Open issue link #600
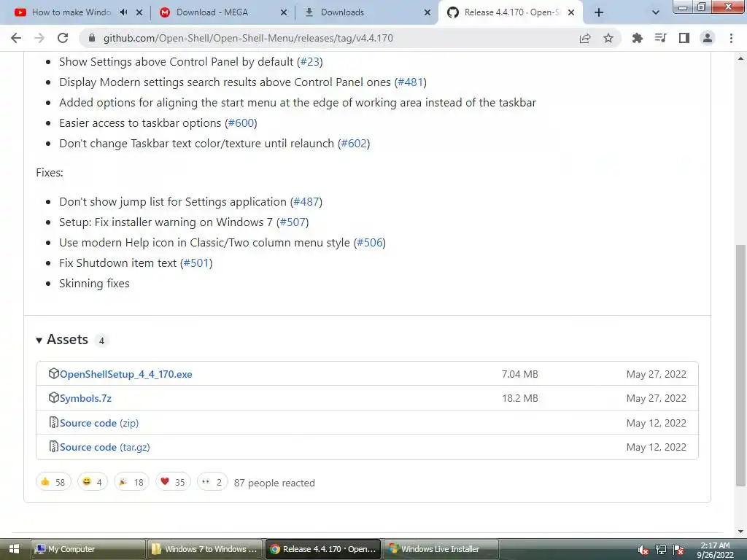This screenshot has height=560, width=747. pyautogui.click(x=241, y=123)
